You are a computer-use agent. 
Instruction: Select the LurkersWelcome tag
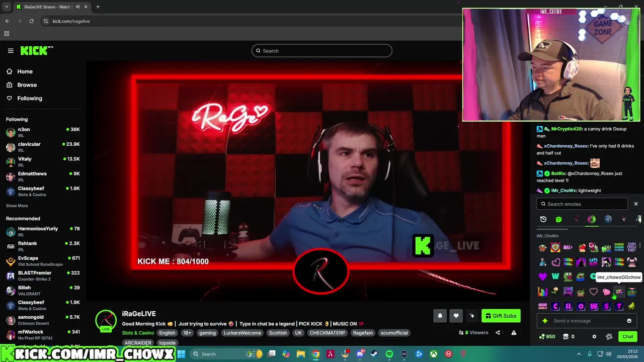(x=242, y=333)
